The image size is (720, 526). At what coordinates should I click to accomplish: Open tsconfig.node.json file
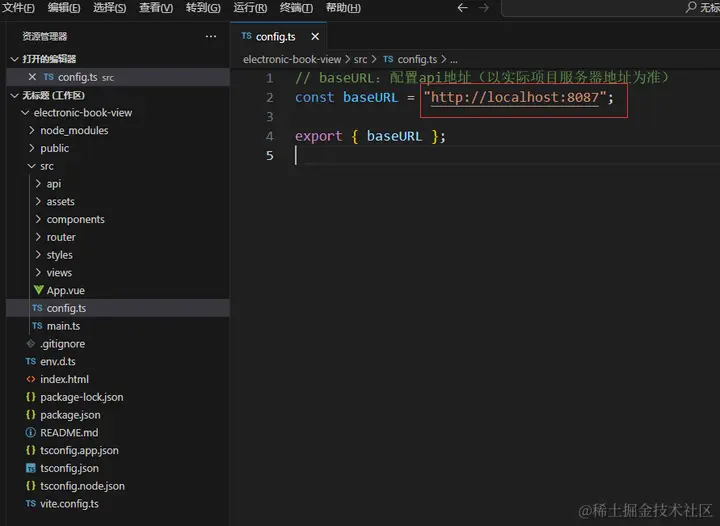point(82,487)
